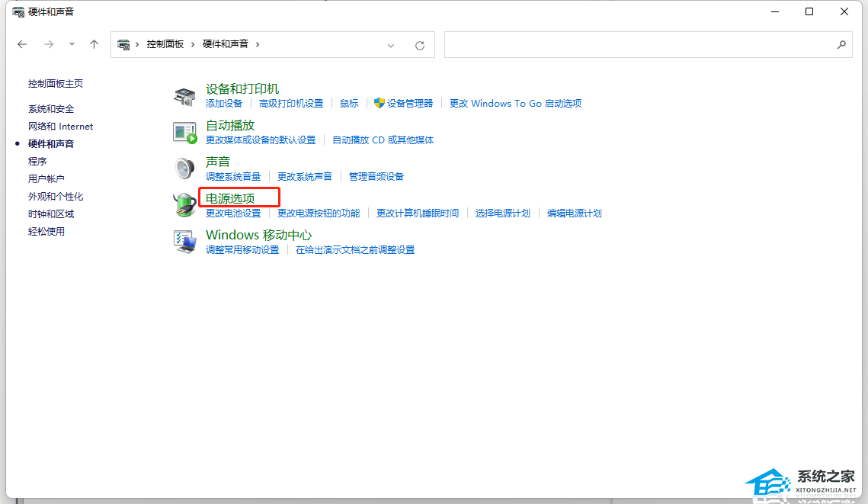
Task: Click the 管理音频设备 link
Action: point(376,177)
